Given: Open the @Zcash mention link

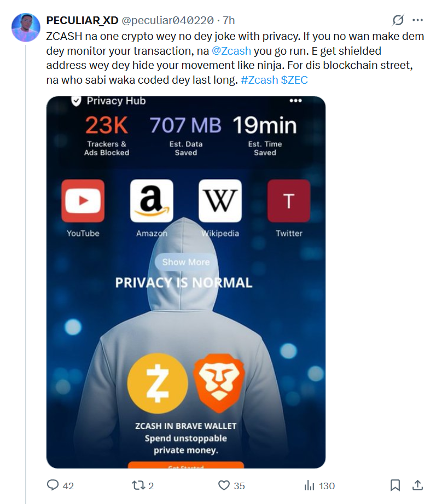Looking at the screenshot, I should pos(231,51).
